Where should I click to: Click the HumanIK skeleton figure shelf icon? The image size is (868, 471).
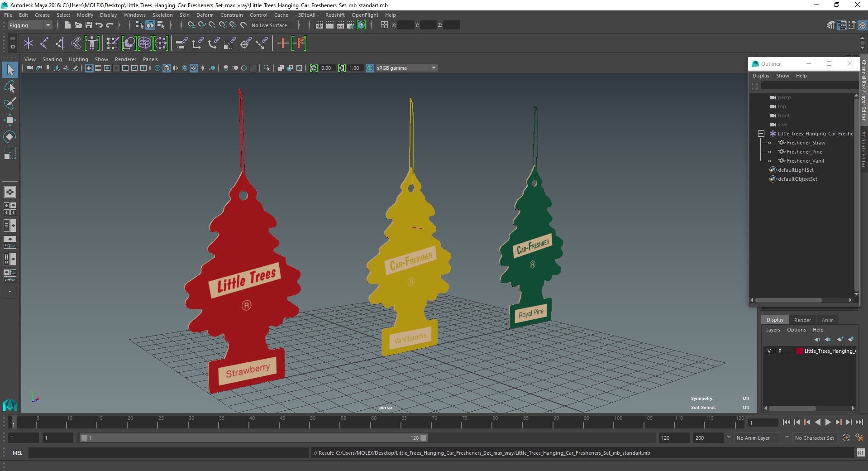[92, 43]
